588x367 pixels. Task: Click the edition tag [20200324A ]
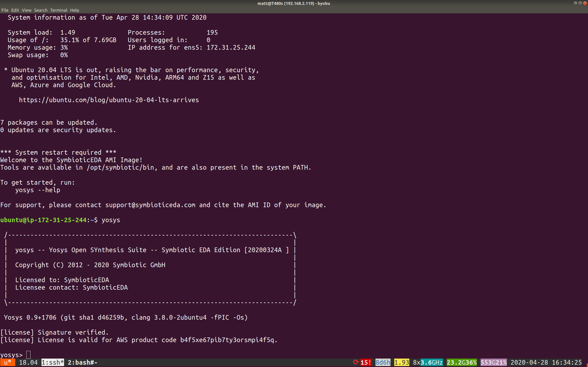point(267,250)
